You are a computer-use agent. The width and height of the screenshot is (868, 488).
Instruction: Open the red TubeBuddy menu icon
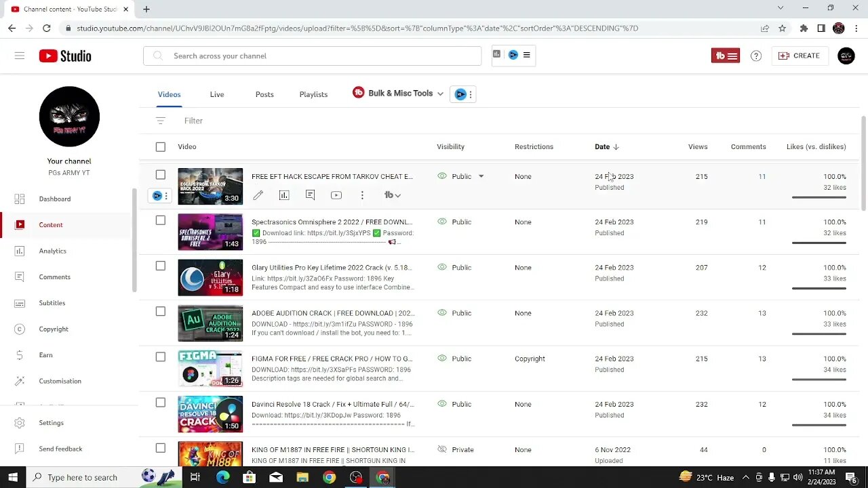click(726, 56)
